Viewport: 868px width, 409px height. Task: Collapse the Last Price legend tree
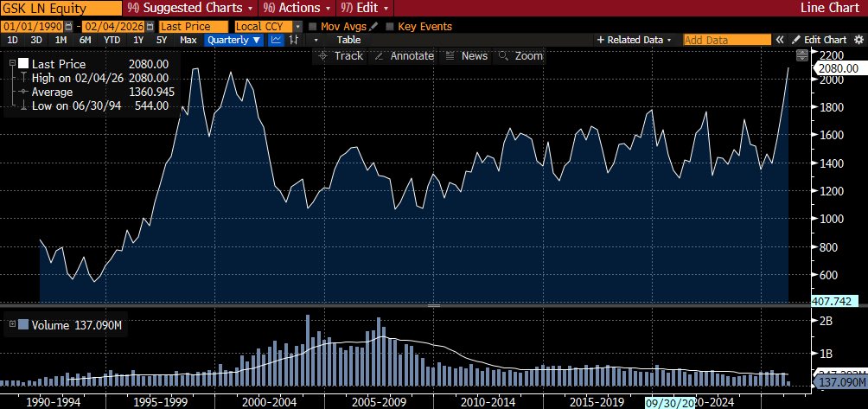(12, 64)
